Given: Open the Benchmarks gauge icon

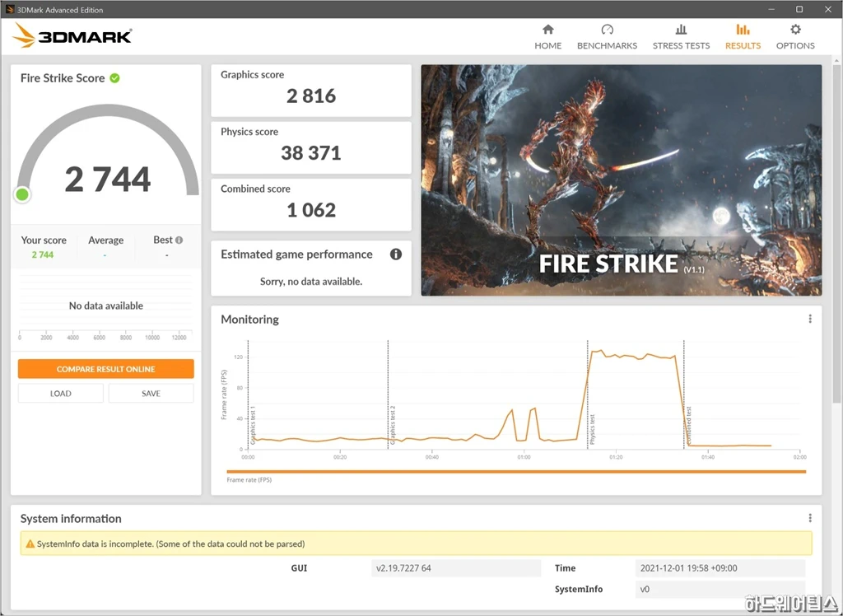Looking at the screenshot, I should (x=607, y=30).
